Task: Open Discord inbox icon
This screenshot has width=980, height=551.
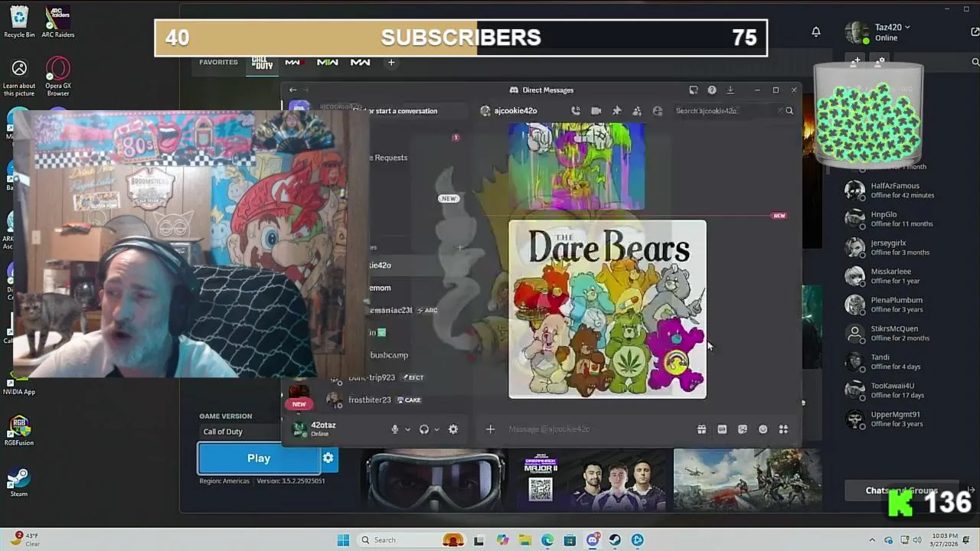Action: pyautogui.click(x=694, y=90)
